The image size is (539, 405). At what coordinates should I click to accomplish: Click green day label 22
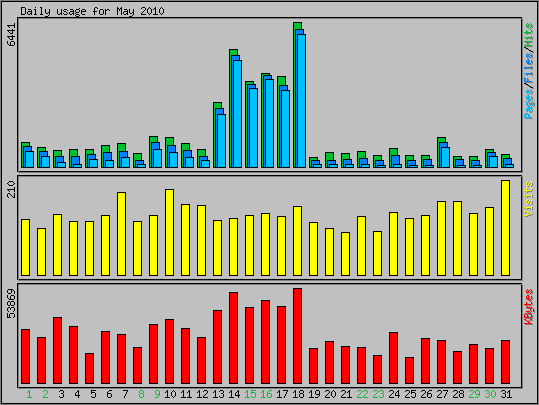(362, 394)
